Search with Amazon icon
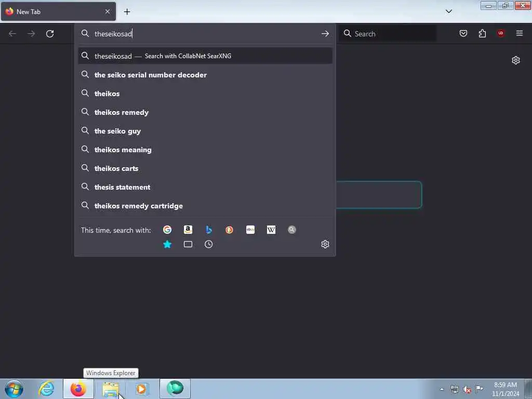The height and width of the screenshot is (399, 532). point(188,230)
